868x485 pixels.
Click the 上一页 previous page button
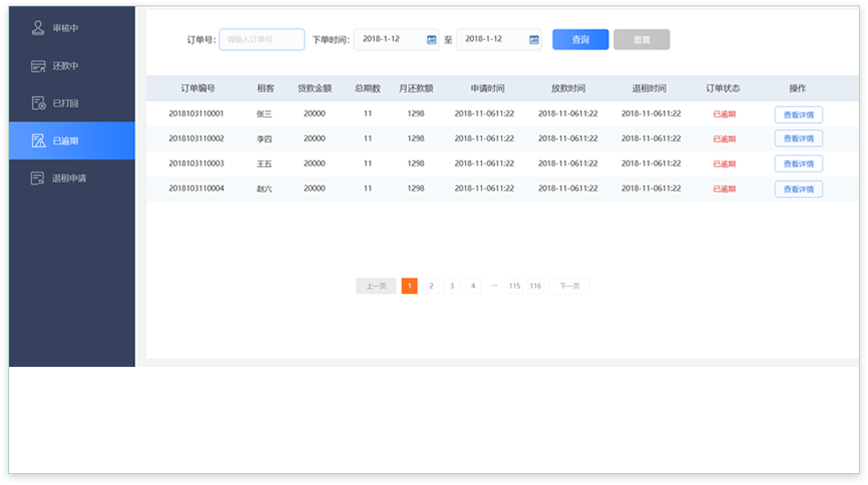click(376, 286)
